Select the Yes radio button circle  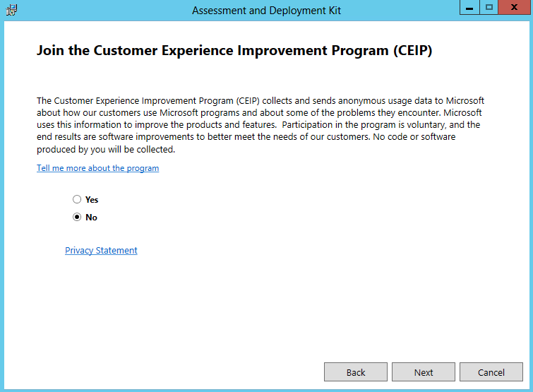click(77, 199)
